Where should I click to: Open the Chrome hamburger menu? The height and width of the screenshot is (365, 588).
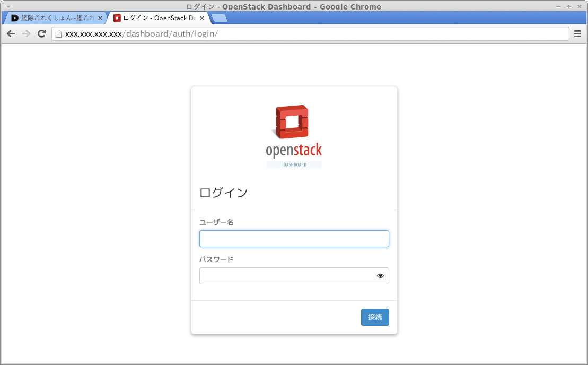[578, 34]
